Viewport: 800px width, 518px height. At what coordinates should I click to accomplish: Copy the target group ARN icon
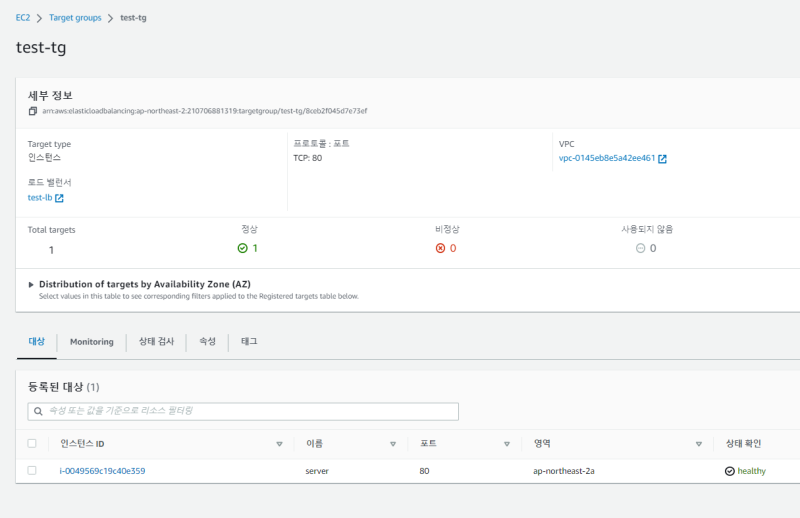tap(33, 111)
